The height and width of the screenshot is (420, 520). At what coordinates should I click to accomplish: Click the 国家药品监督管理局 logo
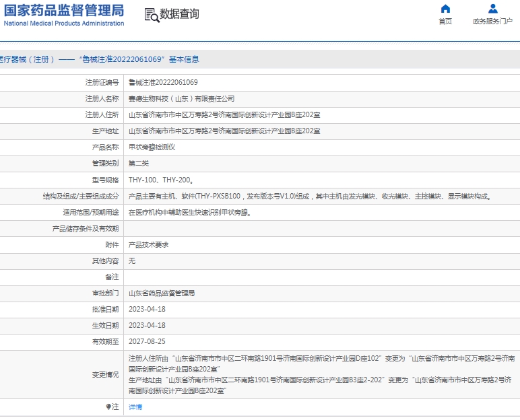point(64,10)
